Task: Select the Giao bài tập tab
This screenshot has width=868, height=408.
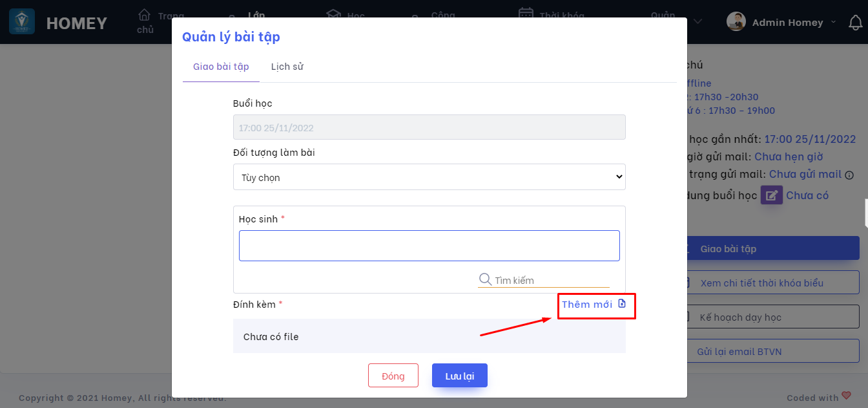Action: click(221, 67)
